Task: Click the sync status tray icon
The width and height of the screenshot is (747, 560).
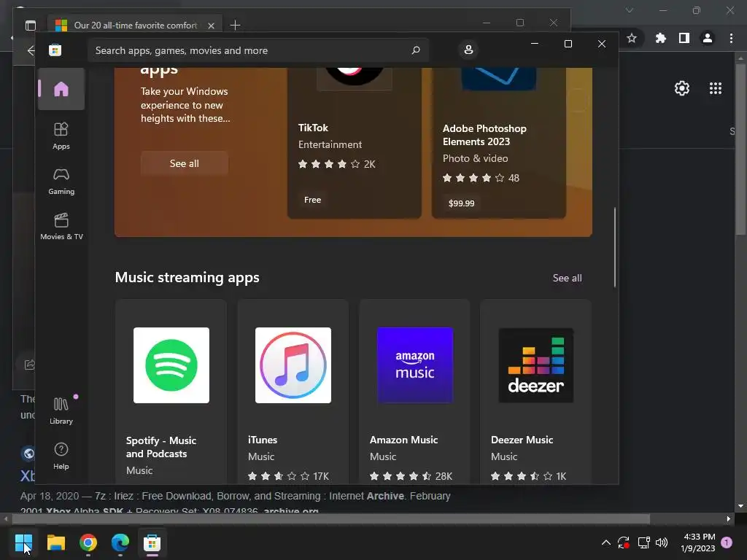Action: (624, 542)
